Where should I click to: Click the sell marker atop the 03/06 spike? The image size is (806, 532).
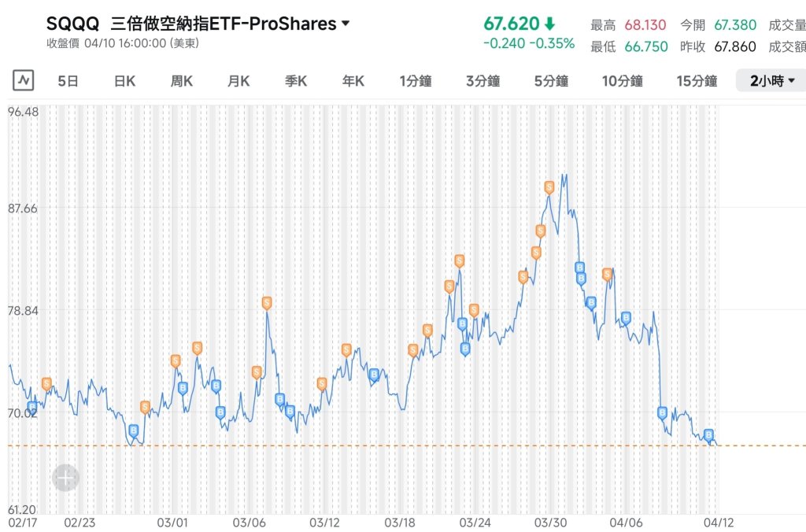[x=266, y=303]
